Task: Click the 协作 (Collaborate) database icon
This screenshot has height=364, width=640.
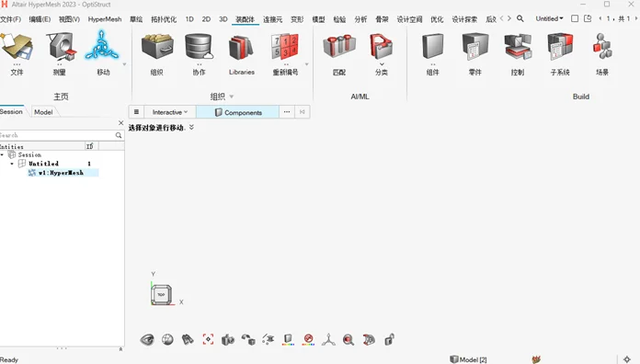Action: pos(199,47)
